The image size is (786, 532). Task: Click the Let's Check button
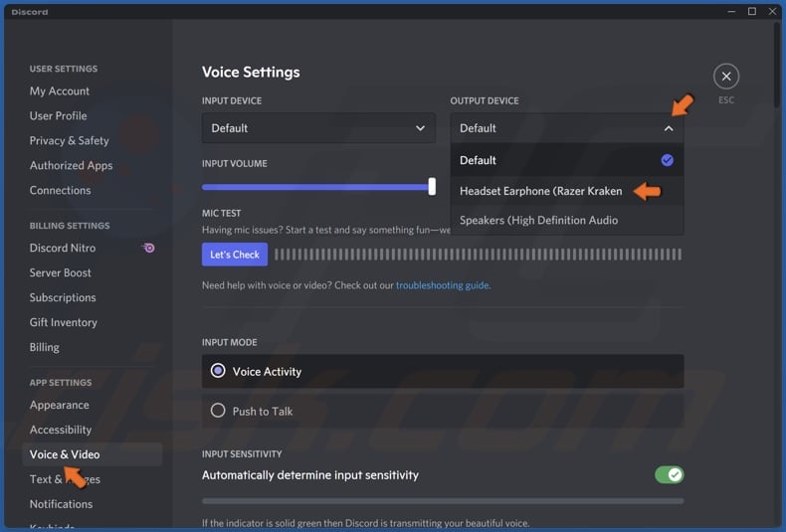(235, 255)
